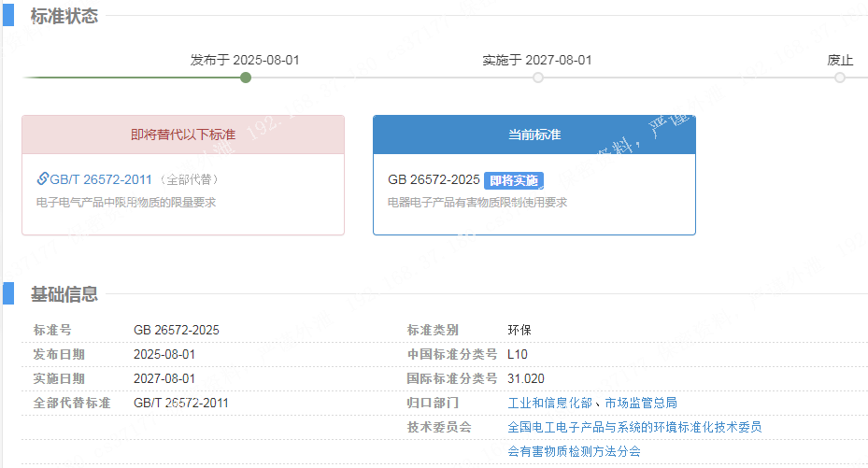The width and height of the screenshot is (868, 468).
Task: Select the 实施于 2027-08-01 timeline node
Action: (537, 78)
